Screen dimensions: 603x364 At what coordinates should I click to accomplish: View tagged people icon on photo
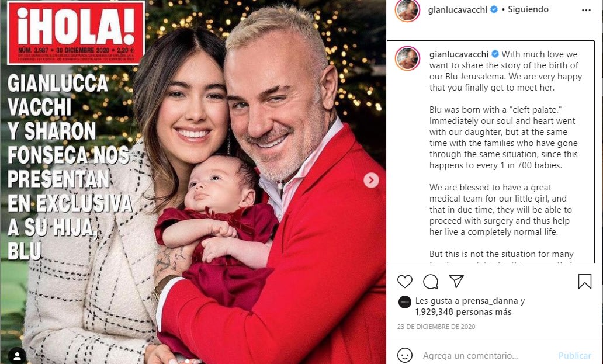pyautogui.click(x=18, y=355)
